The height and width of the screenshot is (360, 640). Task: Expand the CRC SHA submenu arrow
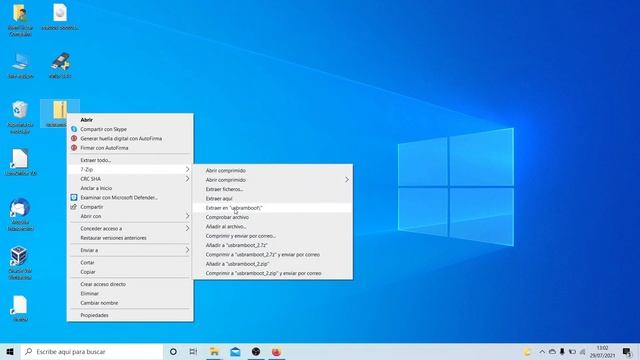click(x=187, y=179)
